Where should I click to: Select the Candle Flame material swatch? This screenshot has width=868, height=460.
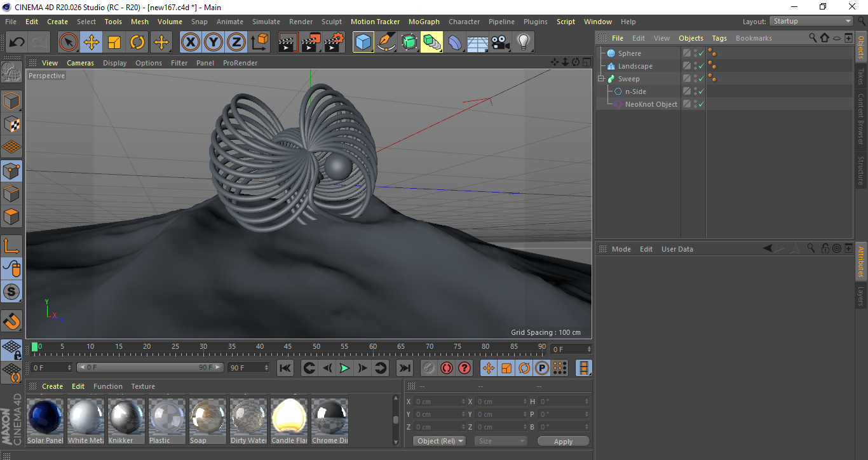point(289,422)
